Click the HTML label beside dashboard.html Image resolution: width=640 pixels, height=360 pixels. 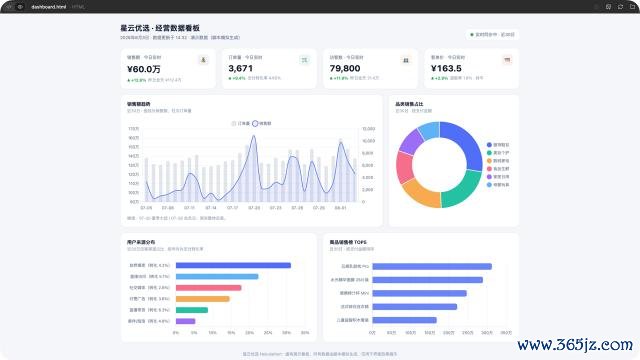click(x=78, y=7)
